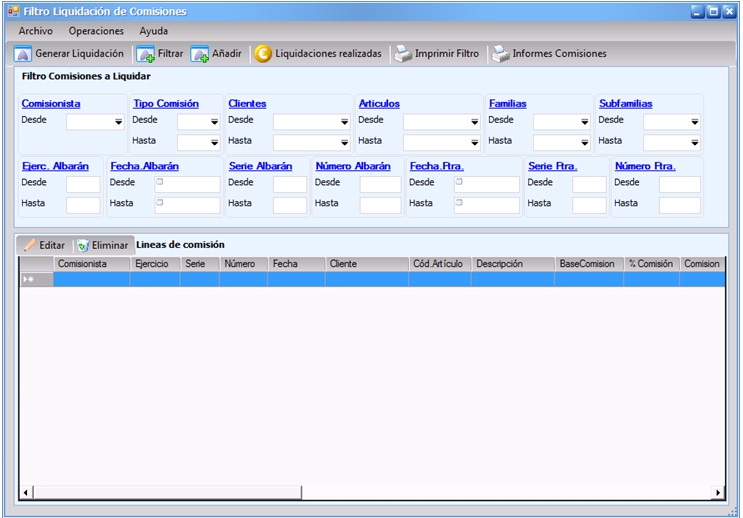Click the Generar Liquidación toolbar icon

click(x=23, y=54)
